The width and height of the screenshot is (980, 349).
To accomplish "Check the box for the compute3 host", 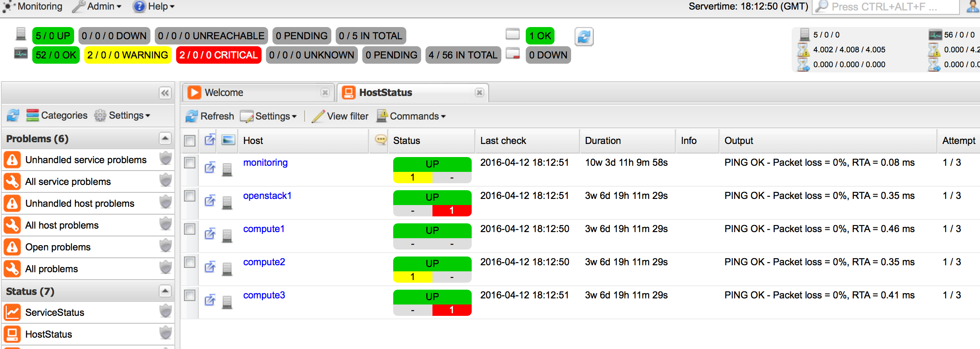I will tap(189, 295).
